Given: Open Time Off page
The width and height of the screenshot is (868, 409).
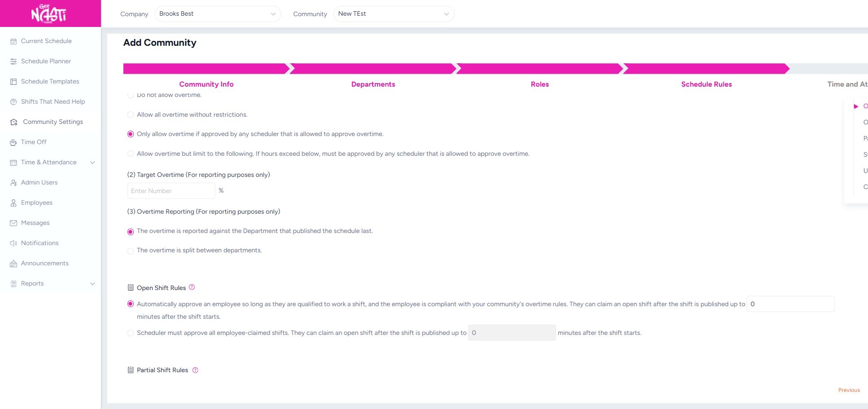Looking at the screenshot, I should click(x=34, y=142).
